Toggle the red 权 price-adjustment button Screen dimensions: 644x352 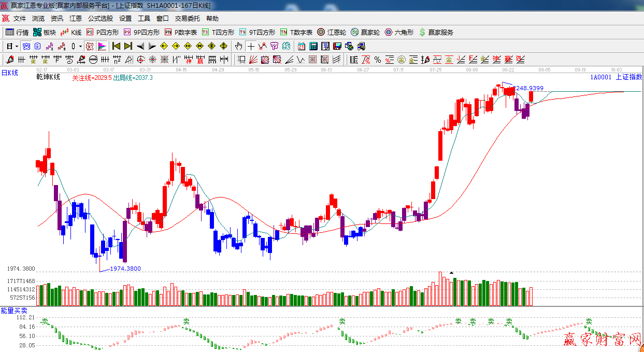tap(90, 46)
